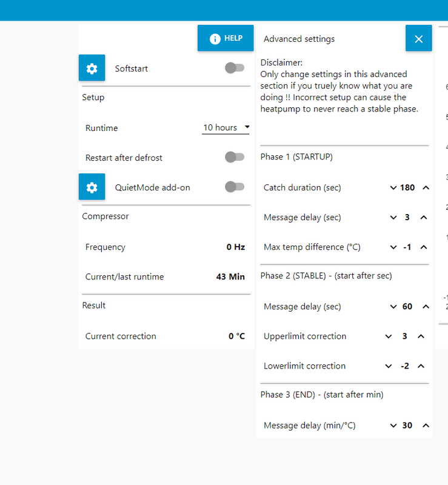Image resolution: width=448 pixels, height=485 pixels.
Task: Increase Phase 2 Message delay
Action: (x=426, y=307)
